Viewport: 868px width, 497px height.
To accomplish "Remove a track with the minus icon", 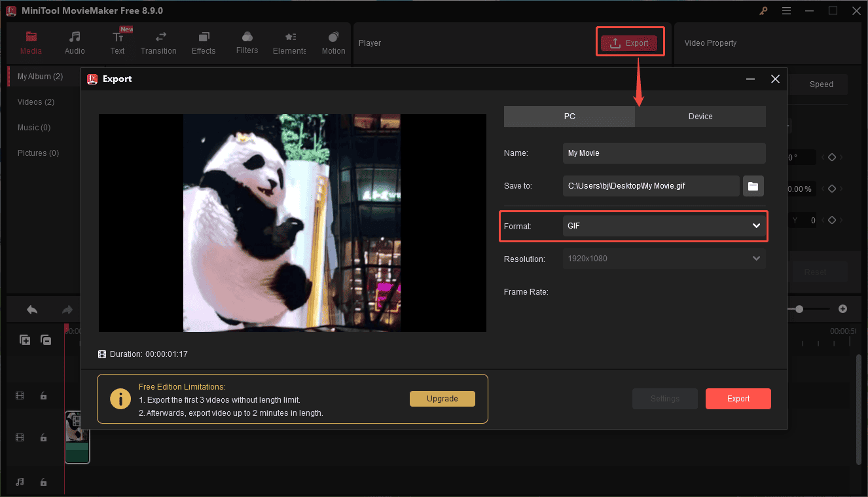I will pyautogui.click(x=46, y=340).
